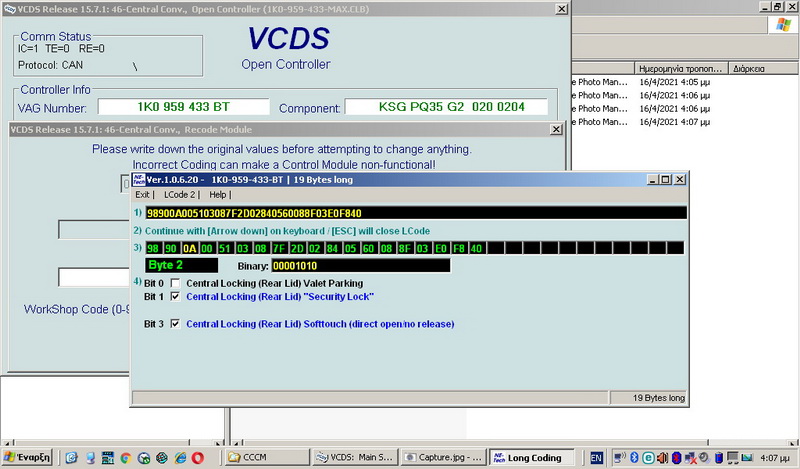Enable Bit 0 Valet Parking checkbox
This screenshot has height=469, width=800.
pyautogui.click(x=175, y=283)
